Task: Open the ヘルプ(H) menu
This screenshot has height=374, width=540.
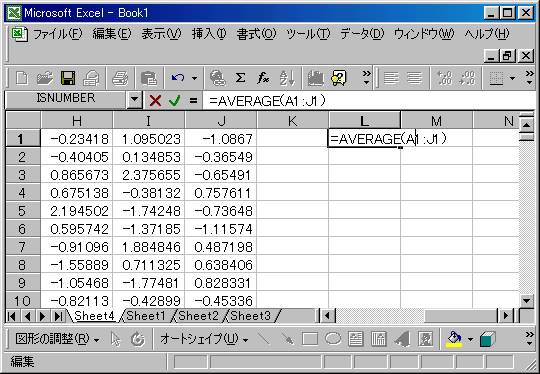Action: [x=486, y=34]
